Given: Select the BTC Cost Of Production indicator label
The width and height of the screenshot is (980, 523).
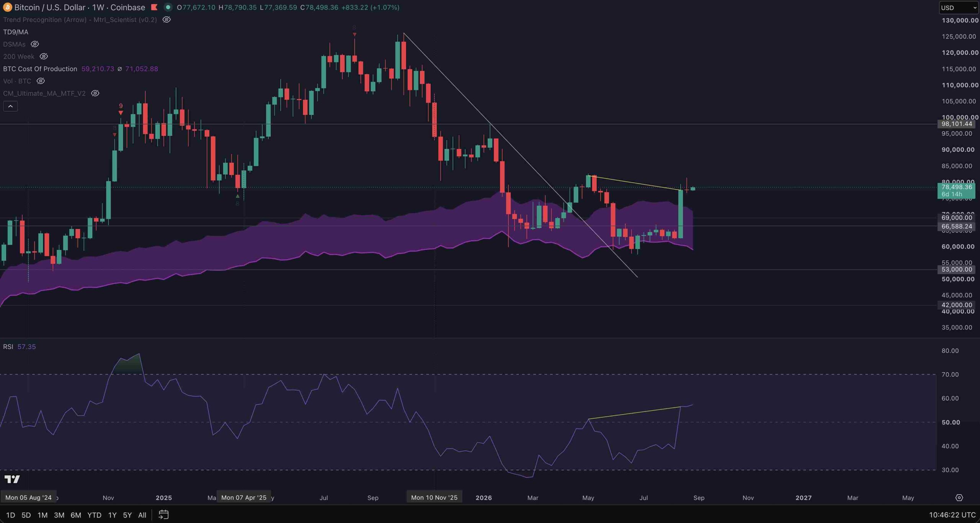Looking at the screenshot, I should tap(40, 69).
